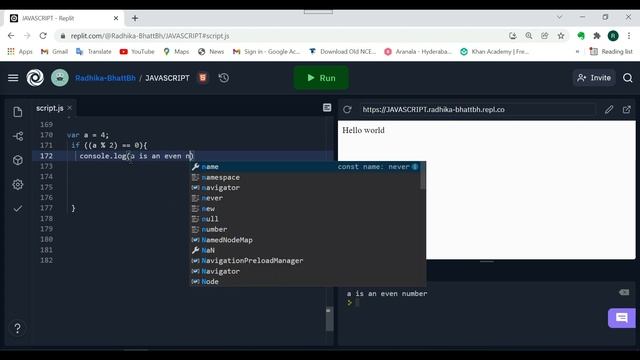Open the Translate bookmark
This screenshot has height=360, width=640.
(94, 51)
